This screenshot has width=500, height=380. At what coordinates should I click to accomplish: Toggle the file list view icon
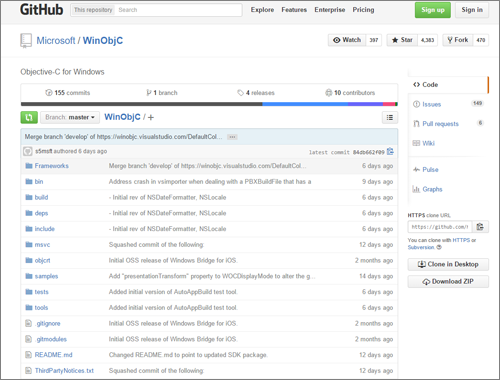pos(390,117)
